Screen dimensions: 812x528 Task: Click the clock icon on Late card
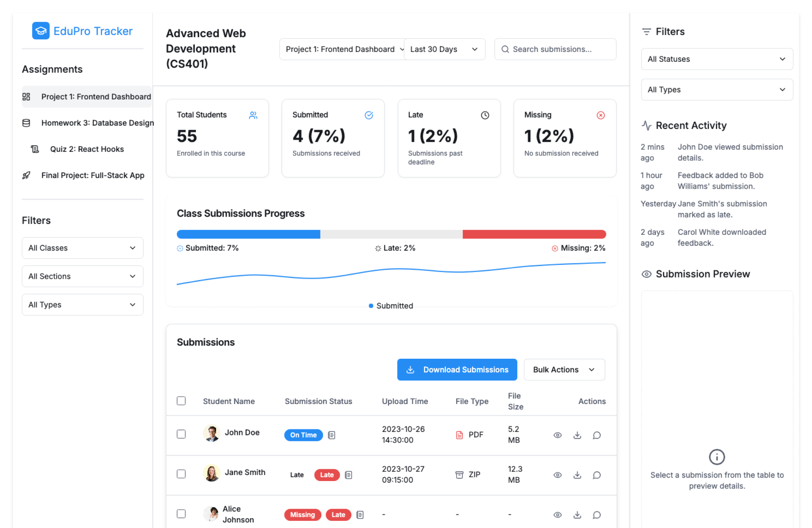pyautogui.click(x=485, y=115)
